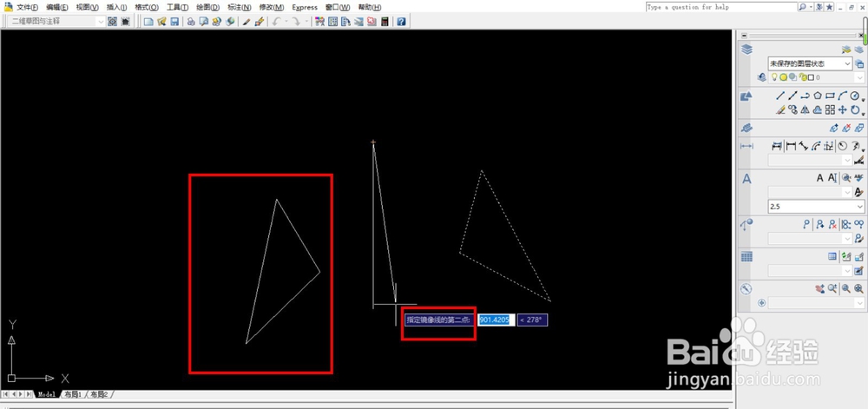Click the Spell check ABC icon
Viewport: 868px width, 409px height.
tap(858, 178)
